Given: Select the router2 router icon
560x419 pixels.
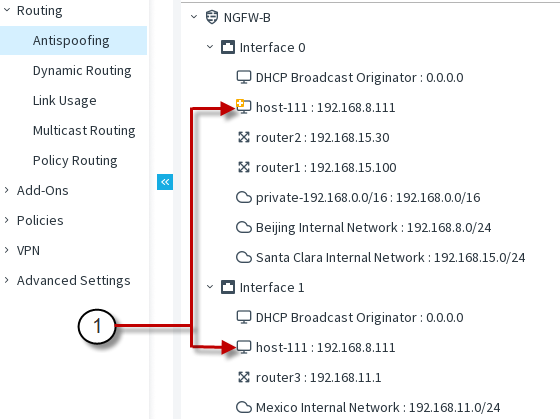Looking at the screenshot, I should coord(244,137).
